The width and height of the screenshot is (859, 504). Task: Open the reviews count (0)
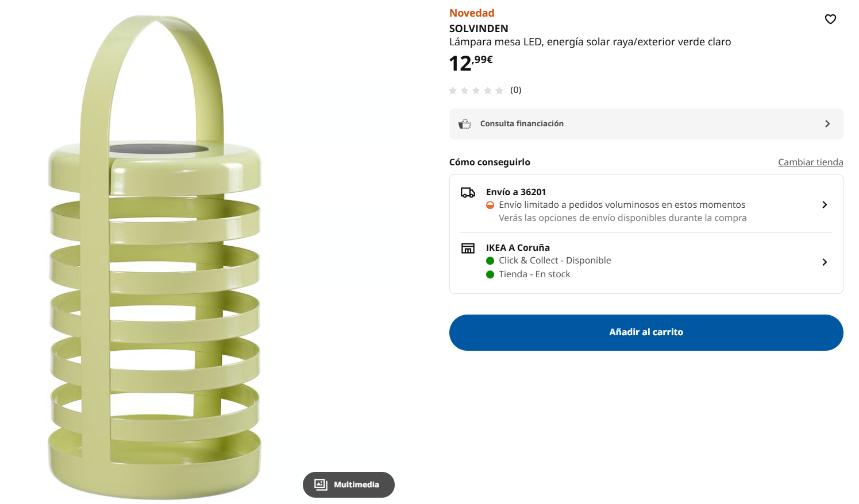pyautogui.click(x=516, y=90)
